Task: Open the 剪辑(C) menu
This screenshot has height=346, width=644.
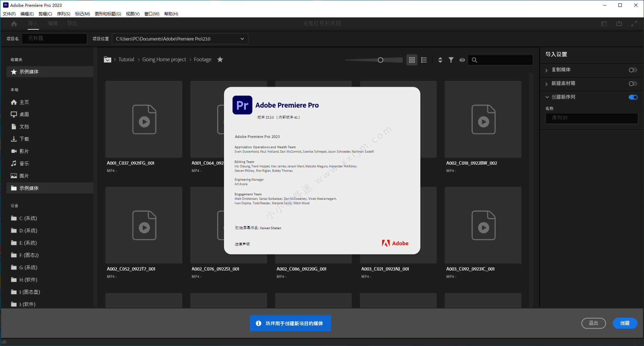Action: [45, 14]
